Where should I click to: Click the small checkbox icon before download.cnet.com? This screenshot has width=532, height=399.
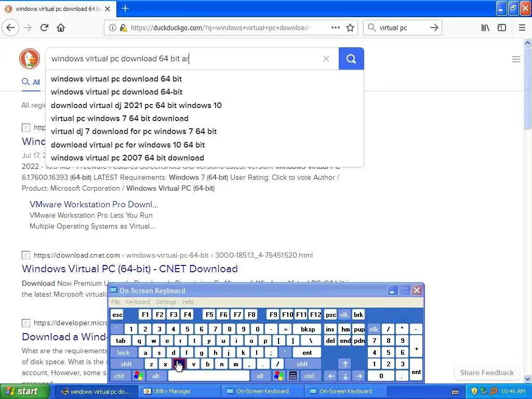[26, 255]
